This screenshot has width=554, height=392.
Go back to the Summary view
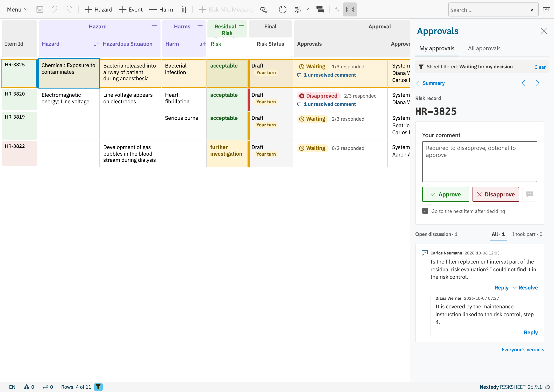click(x=431, y=83)
